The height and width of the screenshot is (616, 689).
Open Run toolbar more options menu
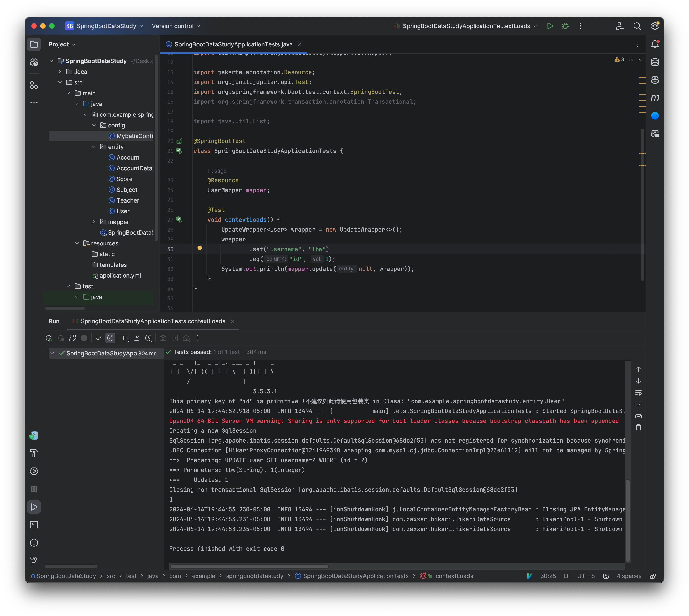click(x=198, y=338)
